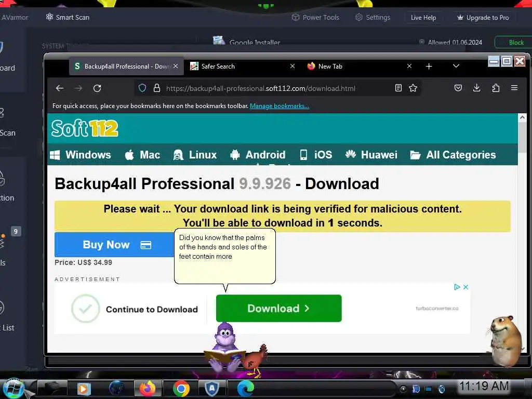Open Power Tools in AVarmor window
Screen dimensions: 532x399
(x=315, y=17)
